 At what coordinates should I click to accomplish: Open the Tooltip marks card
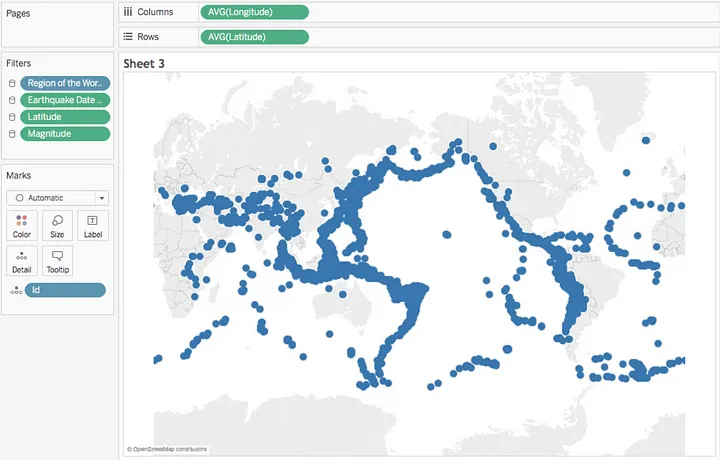click(57, 261)
